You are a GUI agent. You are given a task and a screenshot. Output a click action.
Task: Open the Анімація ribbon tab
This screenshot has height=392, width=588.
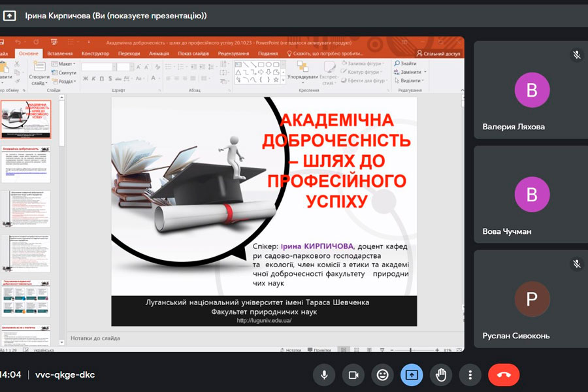pyautogui.click(x=159, y=54)
